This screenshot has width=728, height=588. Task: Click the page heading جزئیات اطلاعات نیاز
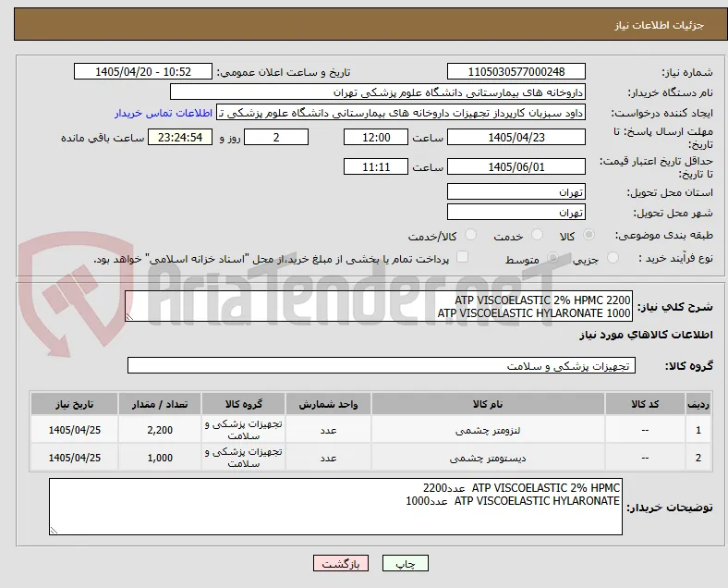pyautogui.click(x=660, y=25)
